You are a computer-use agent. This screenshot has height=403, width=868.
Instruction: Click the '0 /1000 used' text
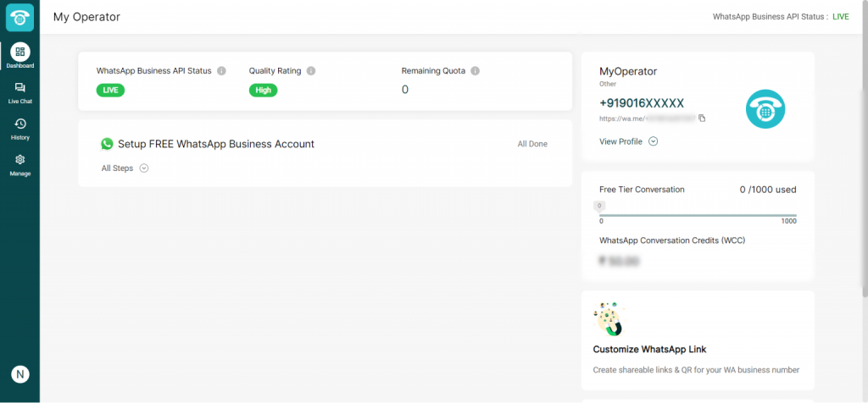(x=768, y=190)
